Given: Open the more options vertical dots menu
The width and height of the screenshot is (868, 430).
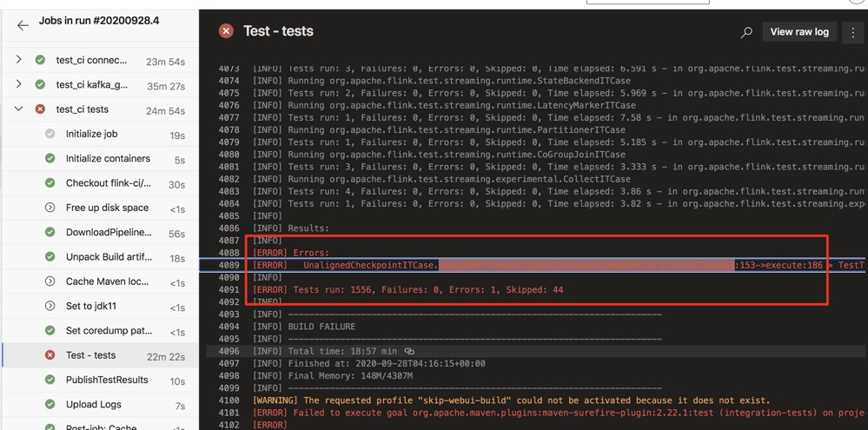Looking at the screenshot, I should tap(852, 32).
